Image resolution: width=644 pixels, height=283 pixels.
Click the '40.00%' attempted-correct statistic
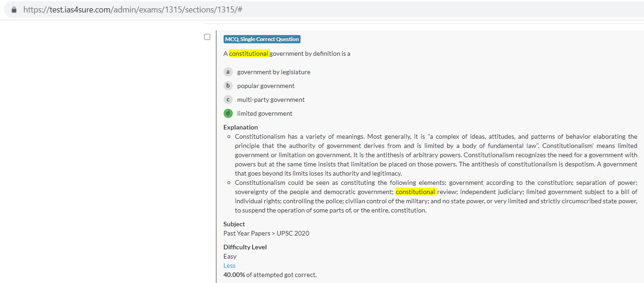234,275
